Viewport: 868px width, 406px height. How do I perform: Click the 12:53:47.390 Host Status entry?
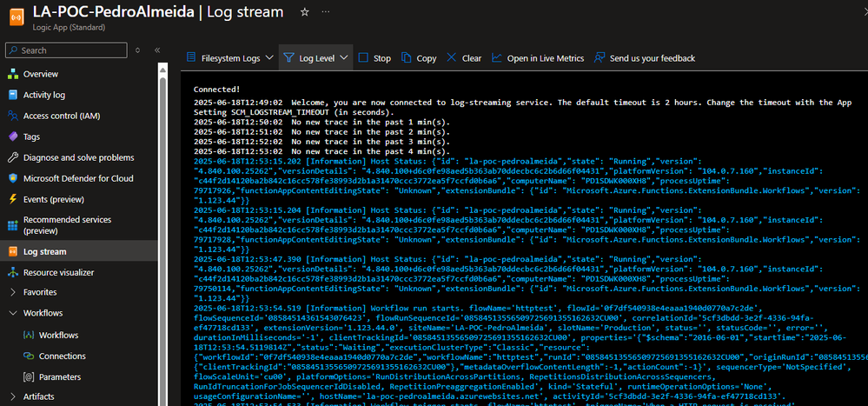tap(526, 278)
